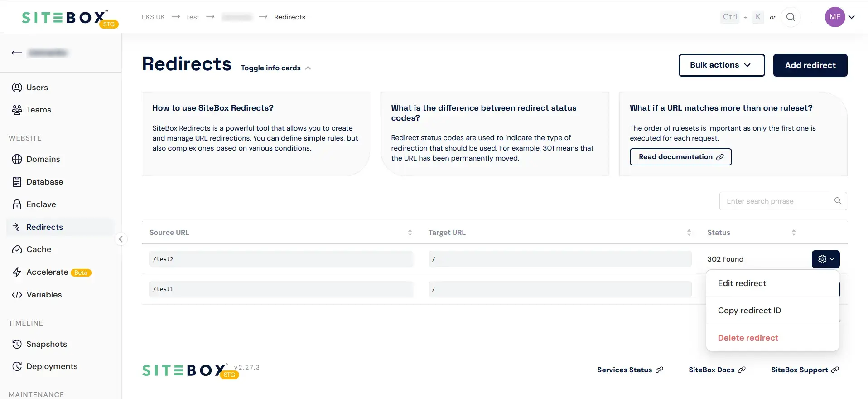
Task: Open gear actions dropdown for /test2 row
Action: click(825, 259)
